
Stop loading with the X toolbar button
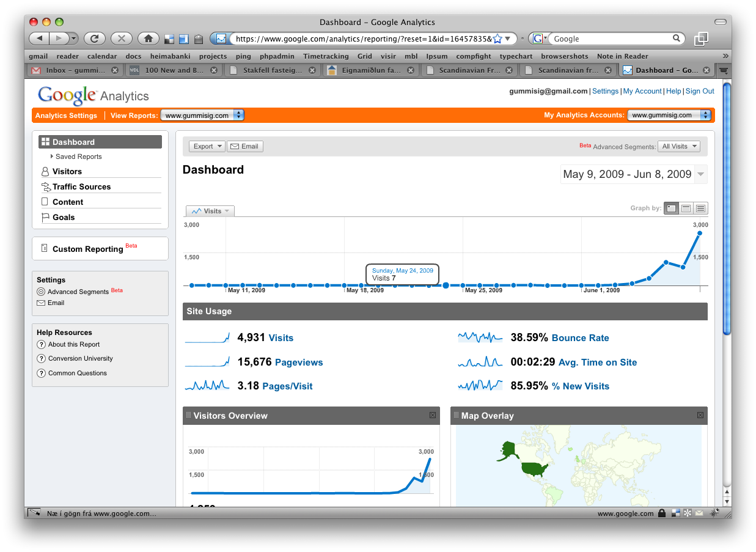pos(121,39)
